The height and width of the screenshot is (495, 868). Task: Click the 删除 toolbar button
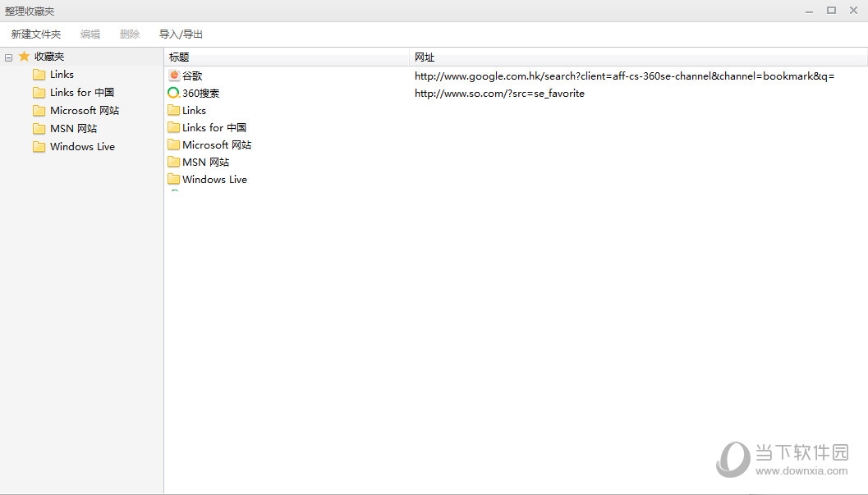coord(130,34)
